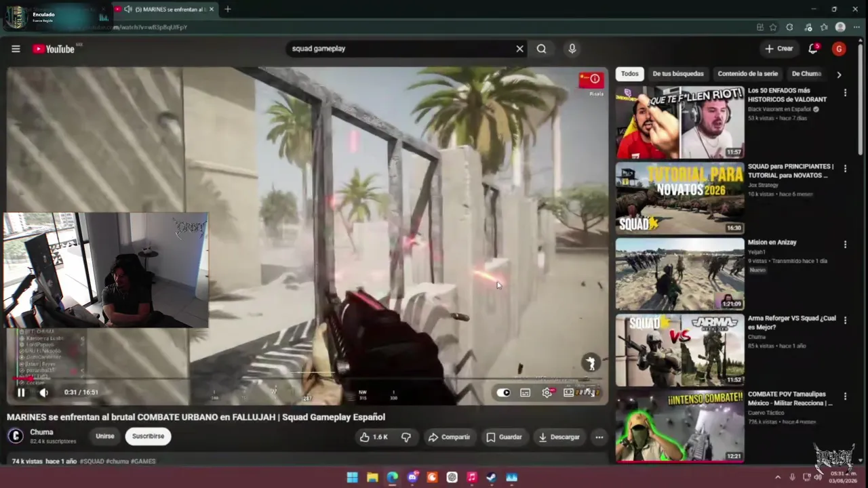The height and width of the screenshot is (488, 868).
Task: Select 'De tus búsquedas' chip
Action: tap(678, 73)
